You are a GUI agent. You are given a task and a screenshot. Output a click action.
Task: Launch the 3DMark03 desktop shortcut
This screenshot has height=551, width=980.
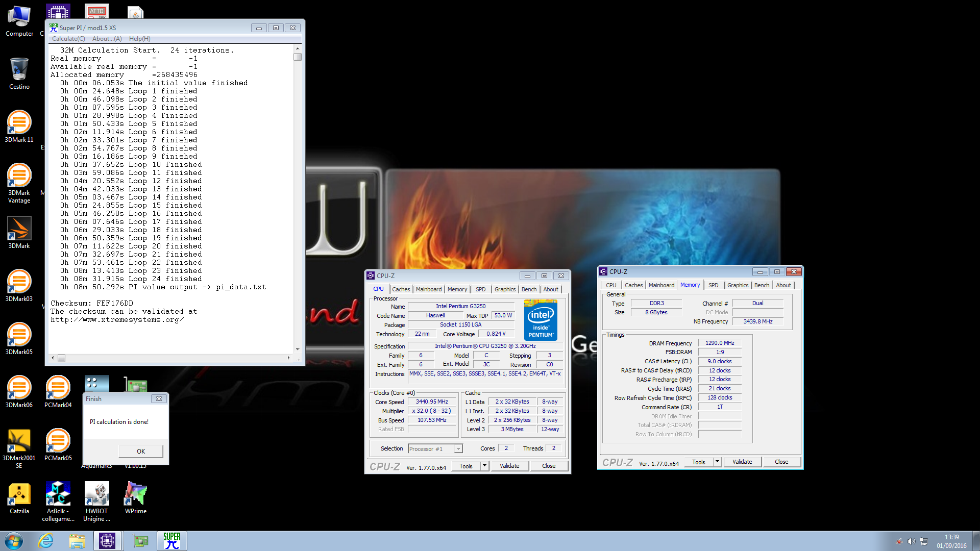[x=19, y=286]
